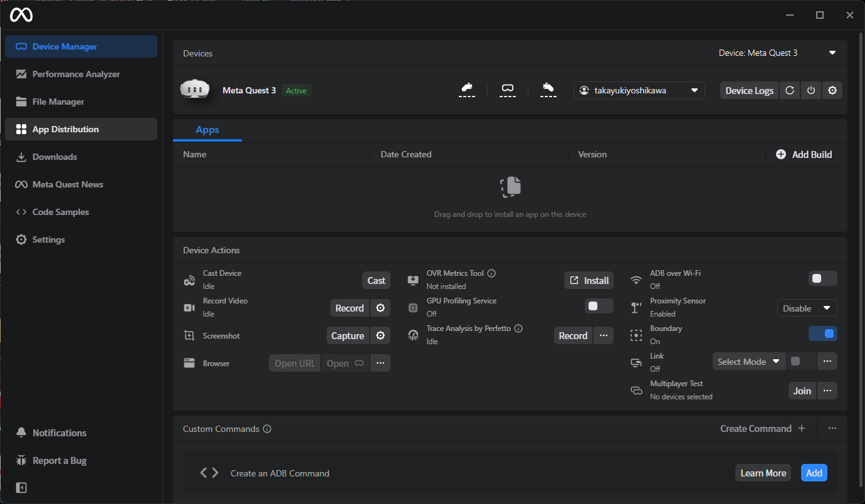Go to File Manager section

tap(58, 102)
